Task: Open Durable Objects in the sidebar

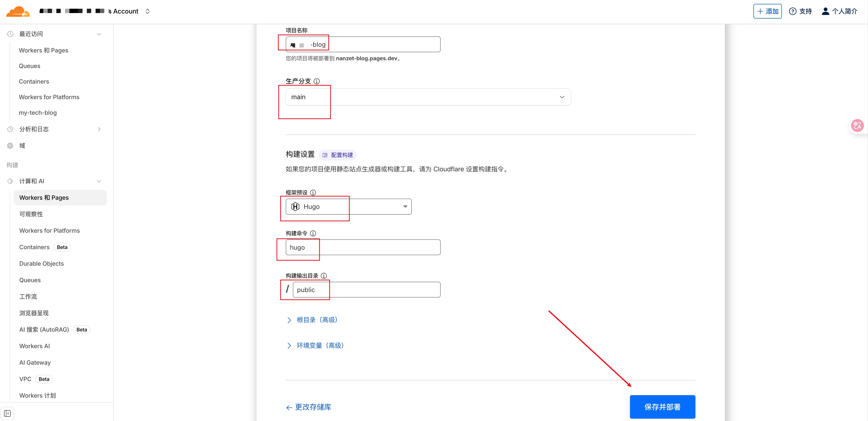Action: (41, 263)
